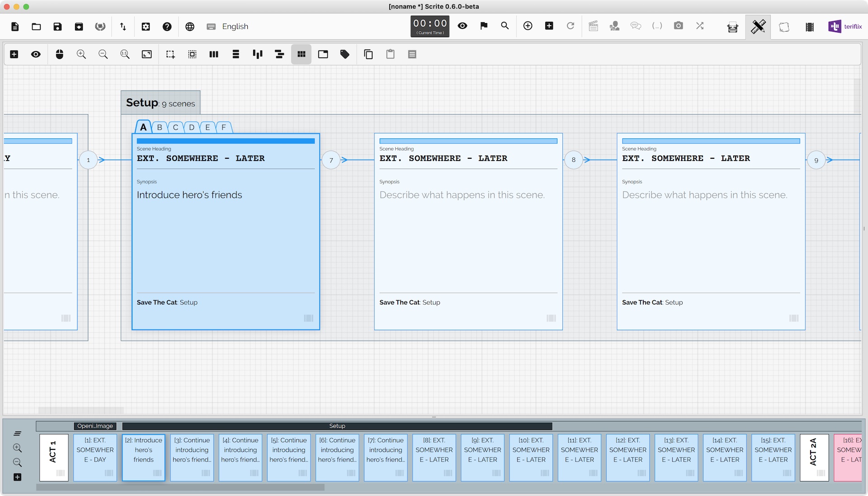This screenshot has width=868, height=496.
Task: Open the globe language menu
Action: click(190, 26)
